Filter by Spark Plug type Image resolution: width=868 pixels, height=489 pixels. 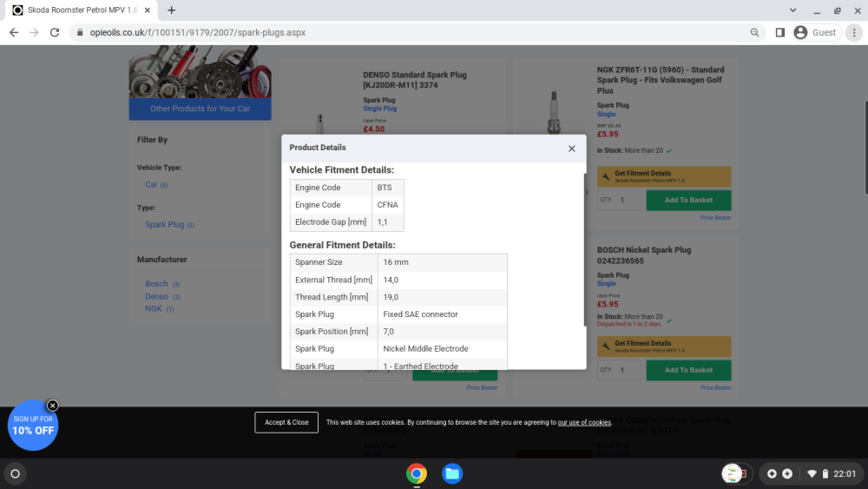point(169,224)
